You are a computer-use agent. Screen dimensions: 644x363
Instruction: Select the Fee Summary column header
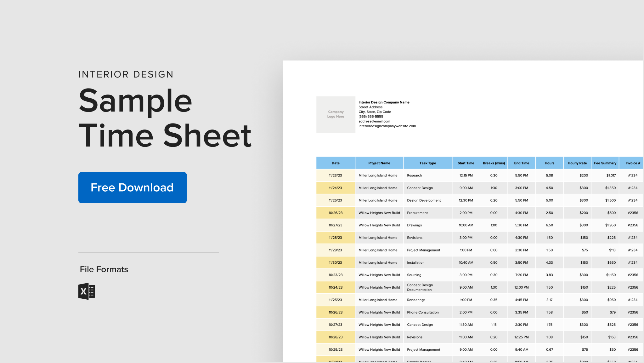605,163
